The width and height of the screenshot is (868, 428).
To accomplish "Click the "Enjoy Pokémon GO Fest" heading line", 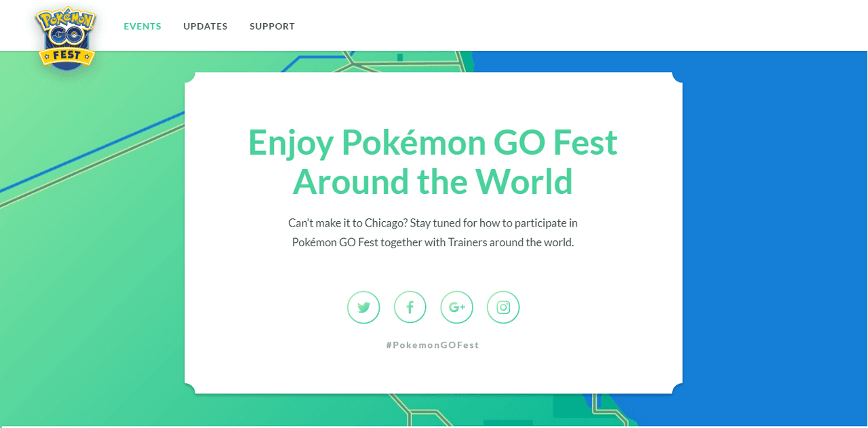I will [433, 142].
